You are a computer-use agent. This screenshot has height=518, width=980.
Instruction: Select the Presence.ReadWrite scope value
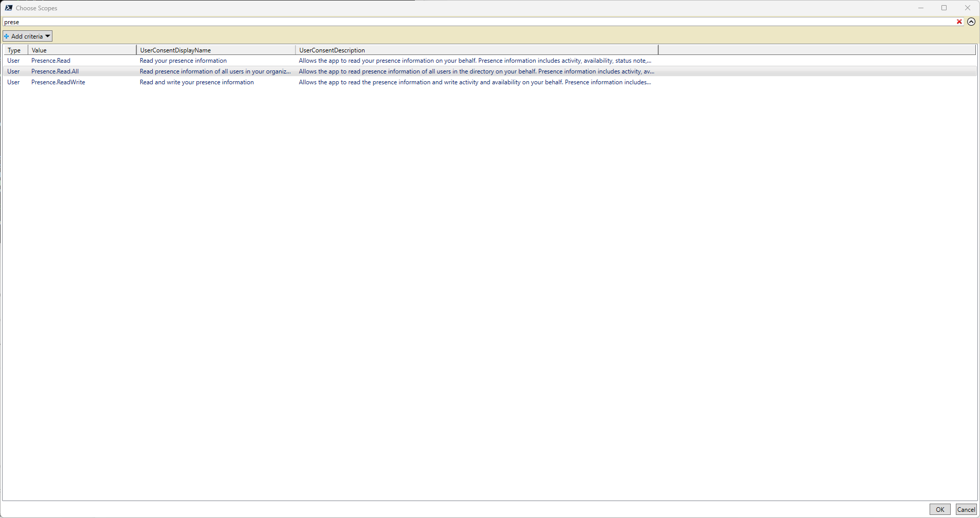tap(58, 82)
